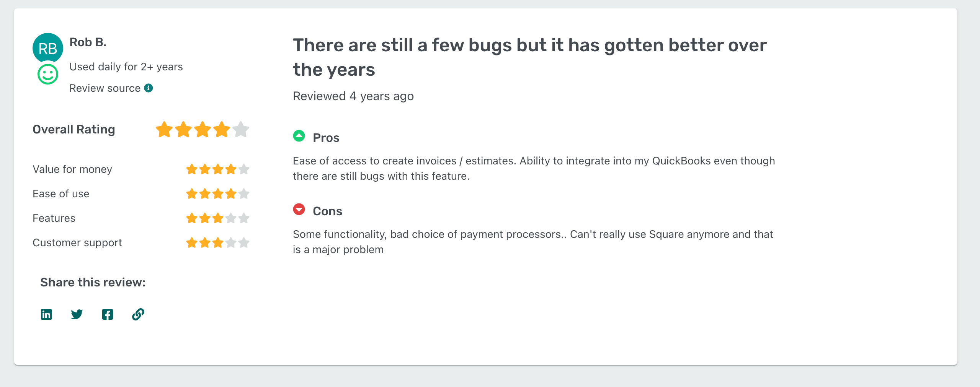Click the Ease of use stars
Image resolution: width=980 pixels, height=387 pixels.
click(x=217, y=194)
